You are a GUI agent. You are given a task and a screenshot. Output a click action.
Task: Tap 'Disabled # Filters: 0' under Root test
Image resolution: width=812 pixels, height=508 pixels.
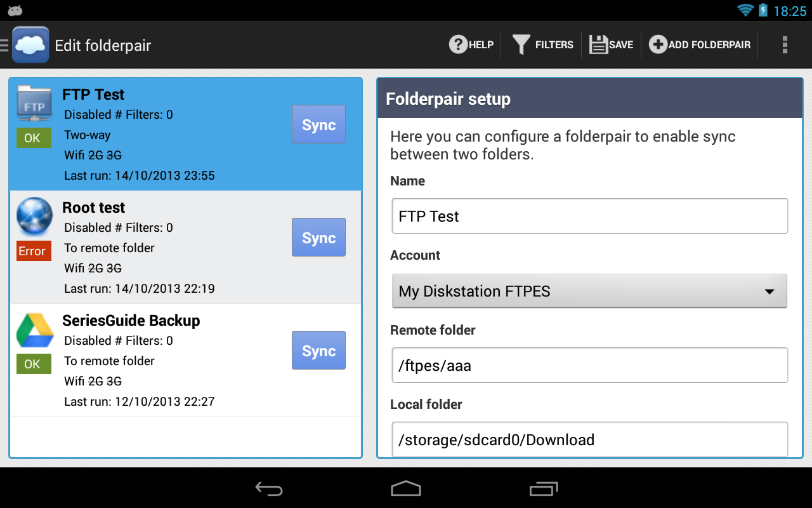click(119, 228)
